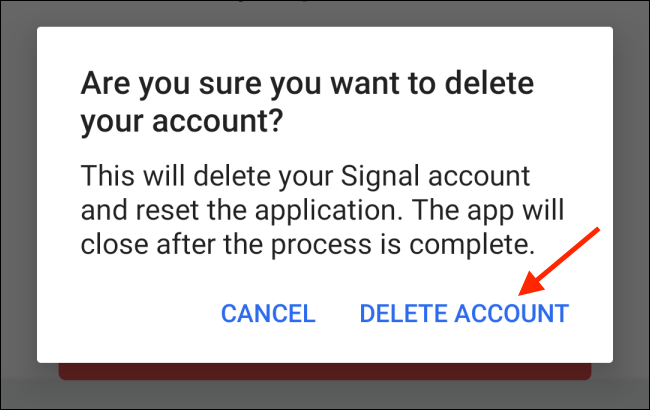The image size is (650, 410).
Task: Click the word 'ACCOUNT' in delete button
Action: [x=512, y=313]
